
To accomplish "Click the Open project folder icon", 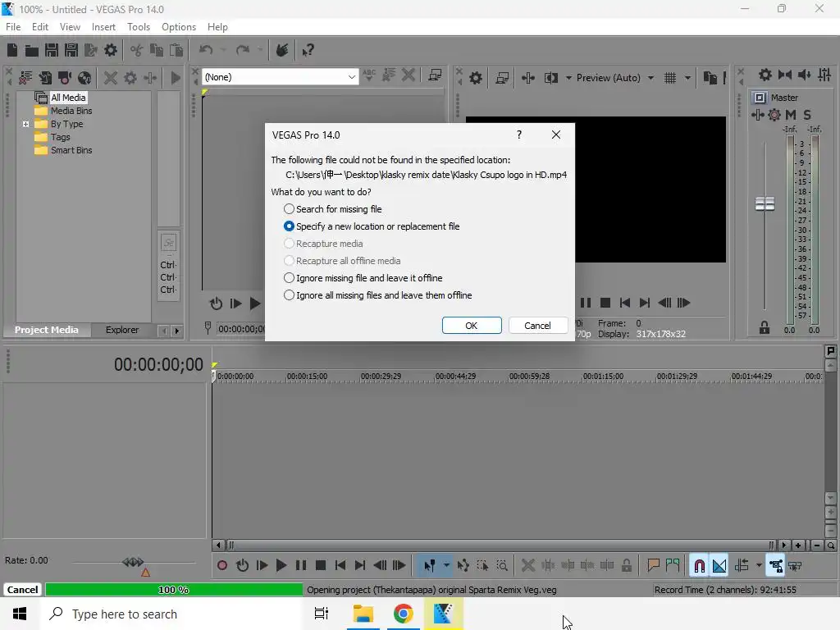I will (x=32, y=50).
